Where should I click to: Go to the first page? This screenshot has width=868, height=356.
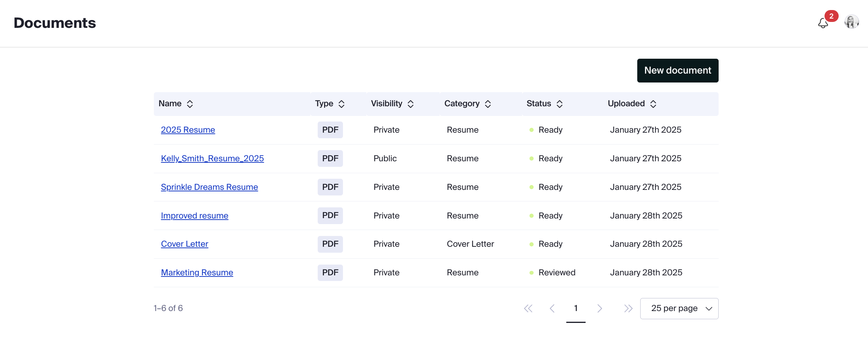(528, 308)
